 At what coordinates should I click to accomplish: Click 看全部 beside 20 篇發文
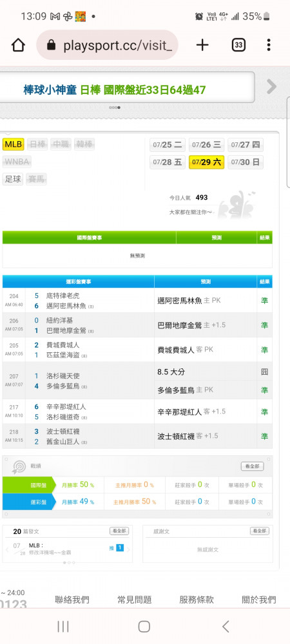[x=119, y=531]
